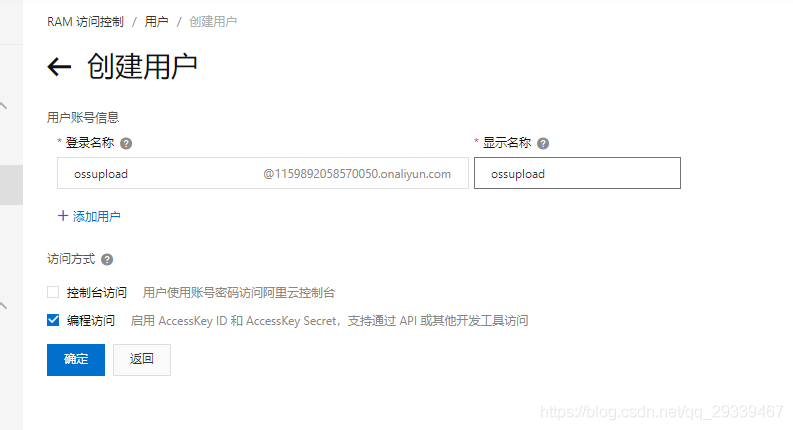This screenshot has width=793, height=430.
Task: Click the 返回 button
Action: click(x=142, y=360)
